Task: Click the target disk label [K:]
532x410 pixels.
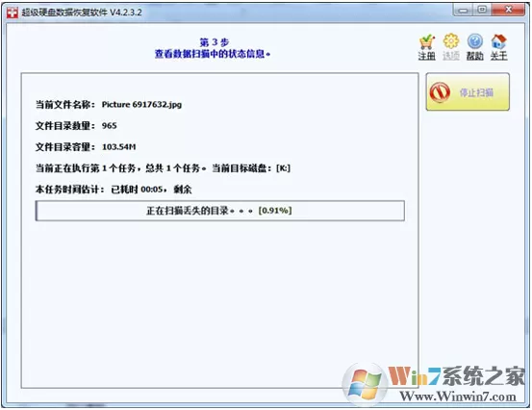Action: point(283,168)
